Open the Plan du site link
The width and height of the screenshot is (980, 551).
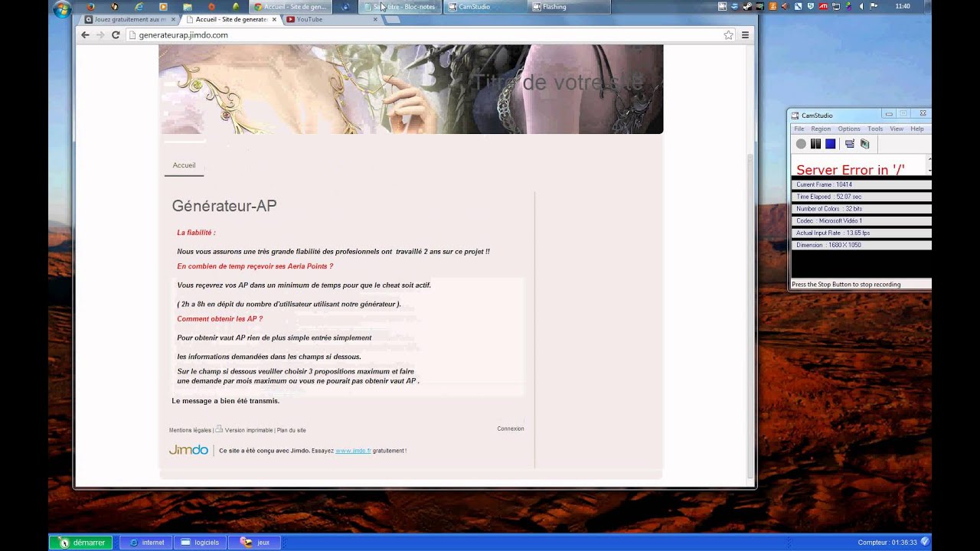(x=291, y=430)
